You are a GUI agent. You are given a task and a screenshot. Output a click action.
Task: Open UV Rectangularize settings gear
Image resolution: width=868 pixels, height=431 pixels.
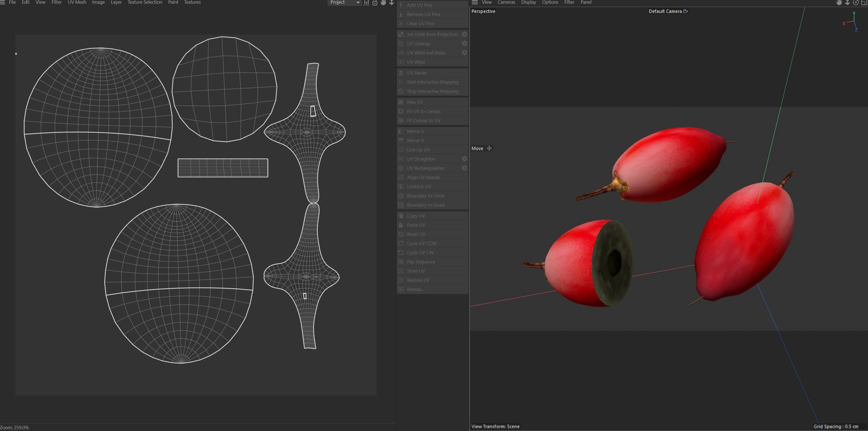tap(464, 168)
